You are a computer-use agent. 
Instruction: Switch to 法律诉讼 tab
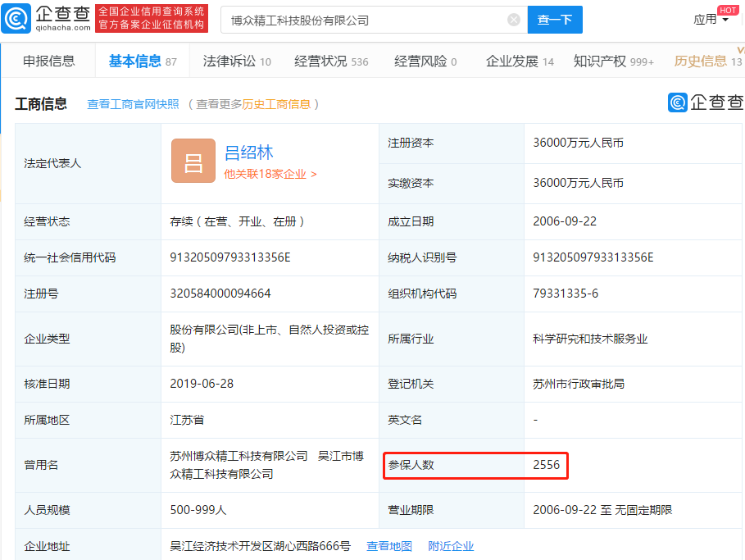(x=237, y=61)
